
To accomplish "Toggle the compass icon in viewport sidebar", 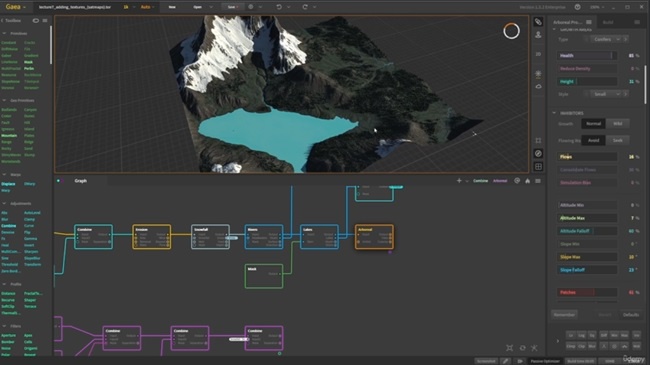I will pyautogui.click(x=538, y=153).
